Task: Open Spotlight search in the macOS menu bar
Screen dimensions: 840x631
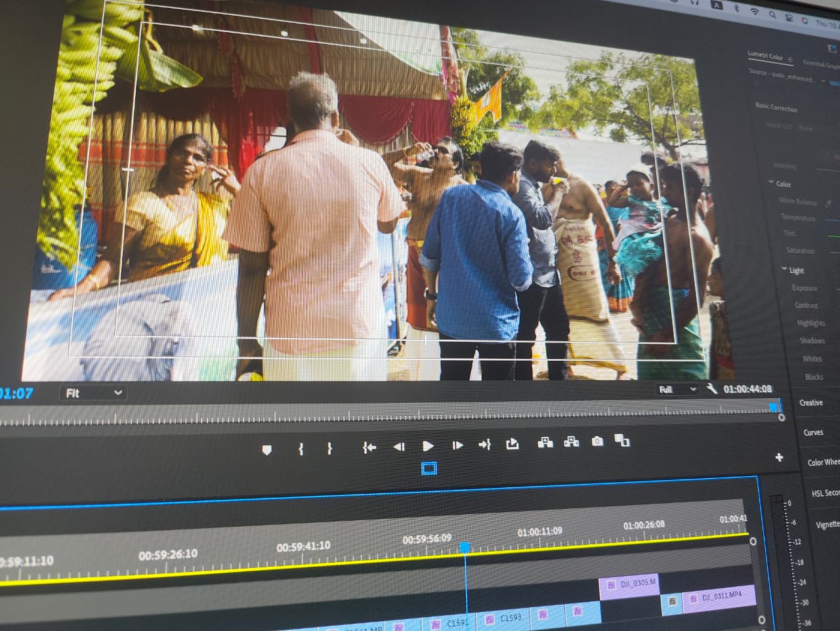Action: click(x=773, y=14)
